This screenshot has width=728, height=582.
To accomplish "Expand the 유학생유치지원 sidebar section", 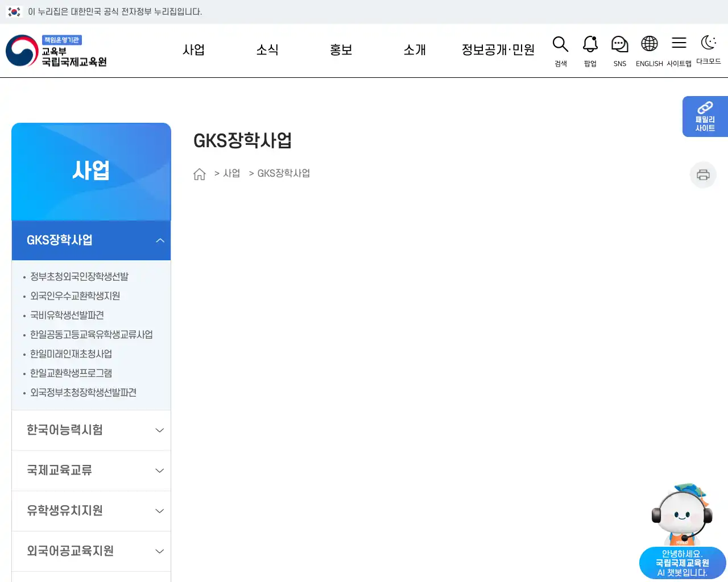I will 91,511.
